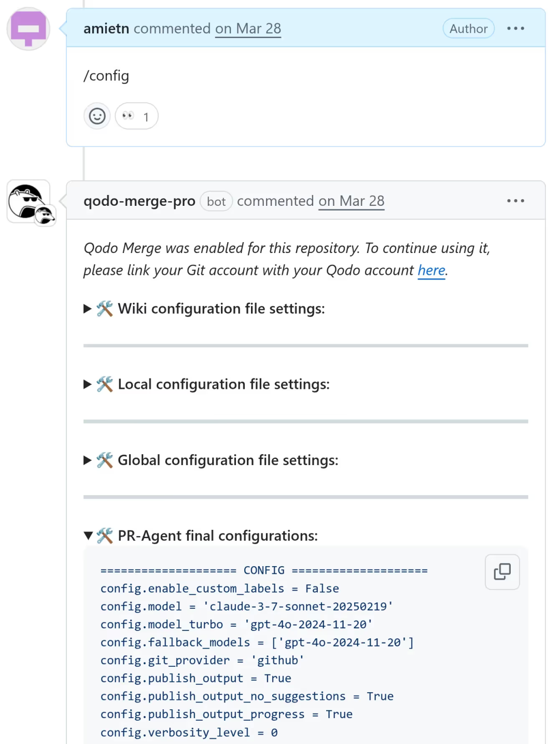Click the config.model line in code block
Image resolution: width=560 pixels, height=744 pixels.
(247, 607)
